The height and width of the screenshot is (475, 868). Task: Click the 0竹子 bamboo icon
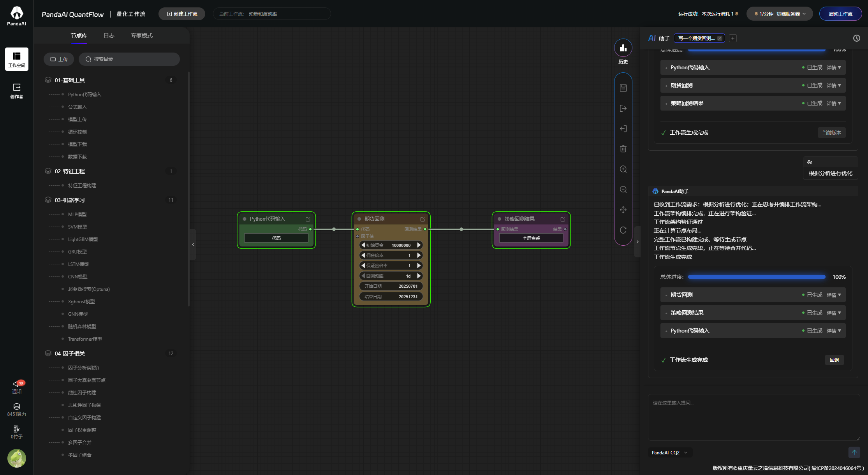[17, 432]
